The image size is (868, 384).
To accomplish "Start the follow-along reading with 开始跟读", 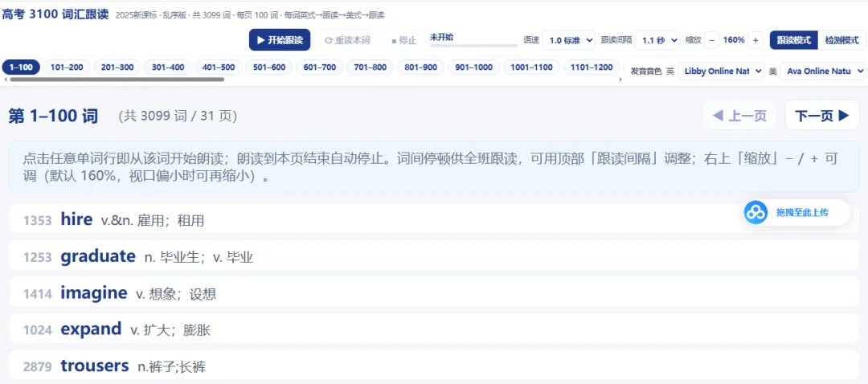I will (x=280, y=40).
